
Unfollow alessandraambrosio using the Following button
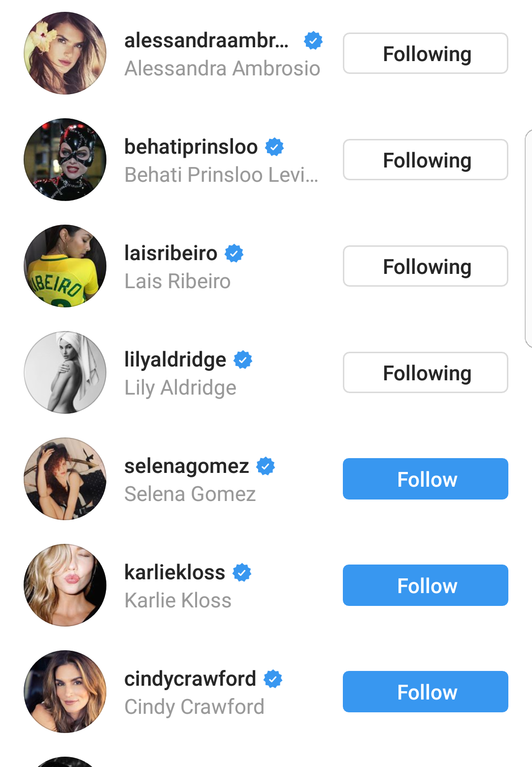point(425,53)
